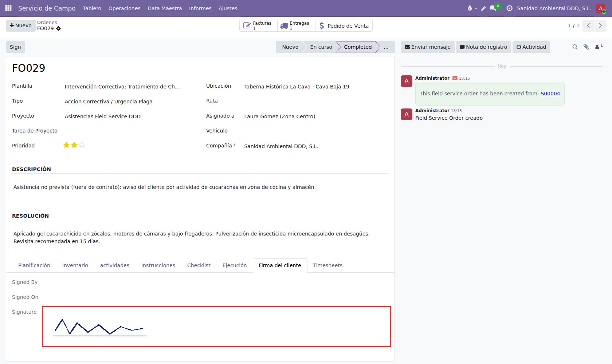Expand hidden stages with the ellipsis button
Viewport: 612px width, 364px height.
[x=386, y=47]
